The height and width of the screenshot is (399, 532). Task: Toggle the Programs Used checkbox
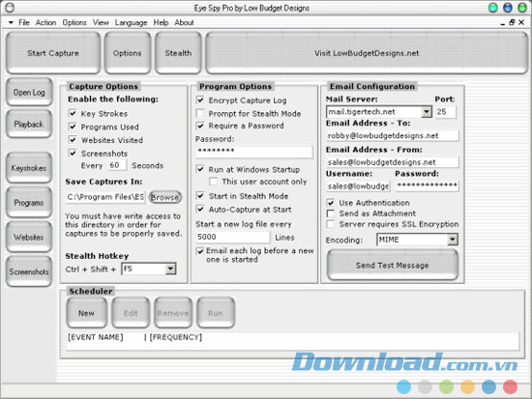[73, 127]
